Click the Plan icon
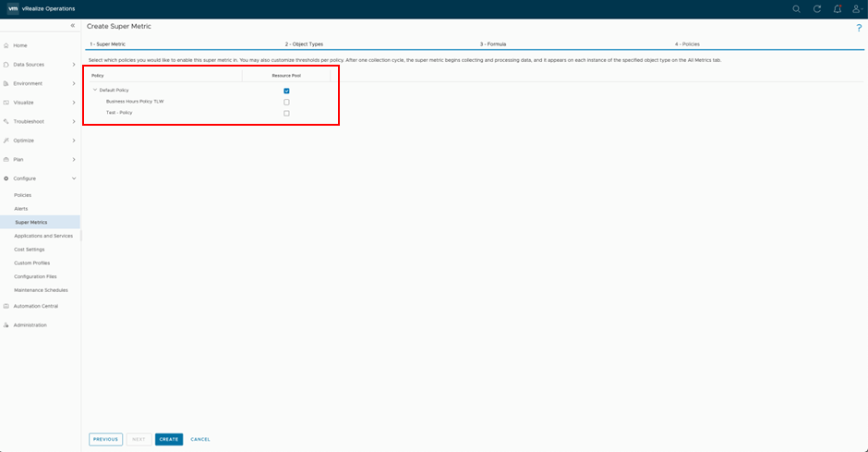Image resolution: width=868 pixels, height=452 pixels. (x=6, y=160)
